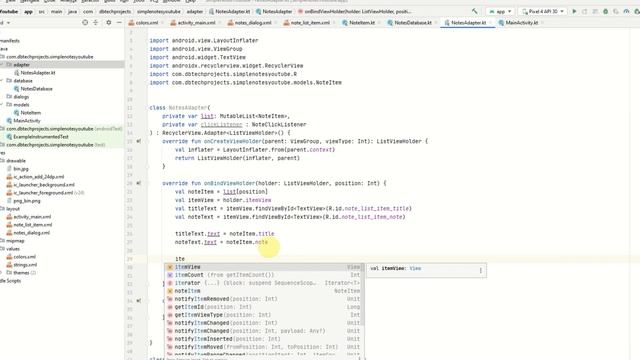Click 'app' breadcrumb in navigation bar
640x360 pixels.
[x=28, y=11]
